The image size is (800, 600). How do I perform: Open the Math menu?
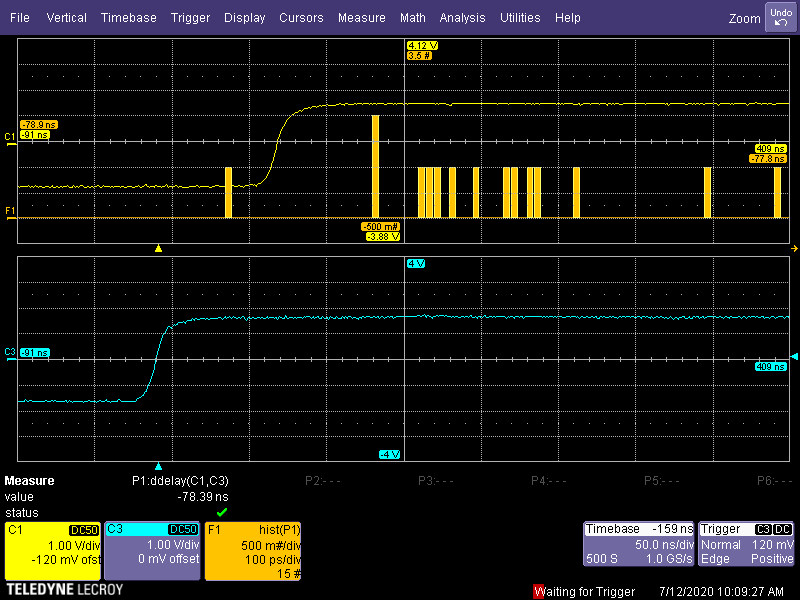pyautogui.click(x=413, y=17)
